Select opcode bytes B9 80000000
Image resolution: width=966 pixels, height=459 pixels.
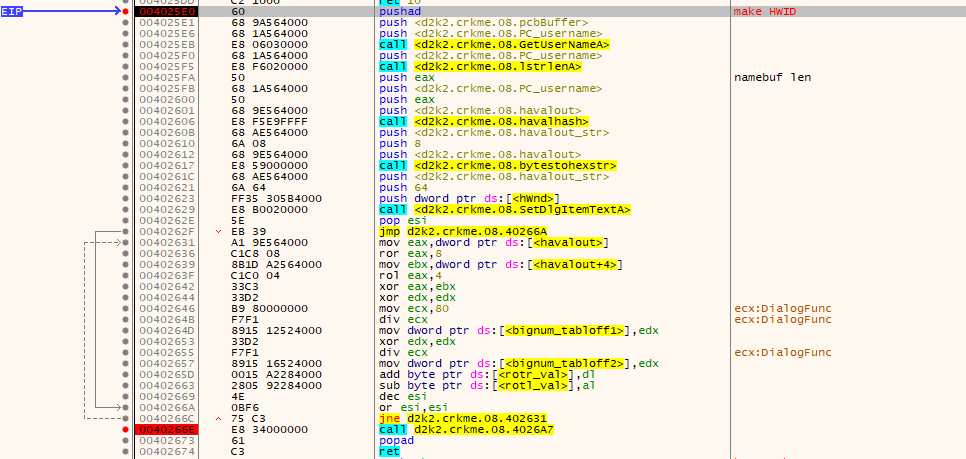(269, 309)
